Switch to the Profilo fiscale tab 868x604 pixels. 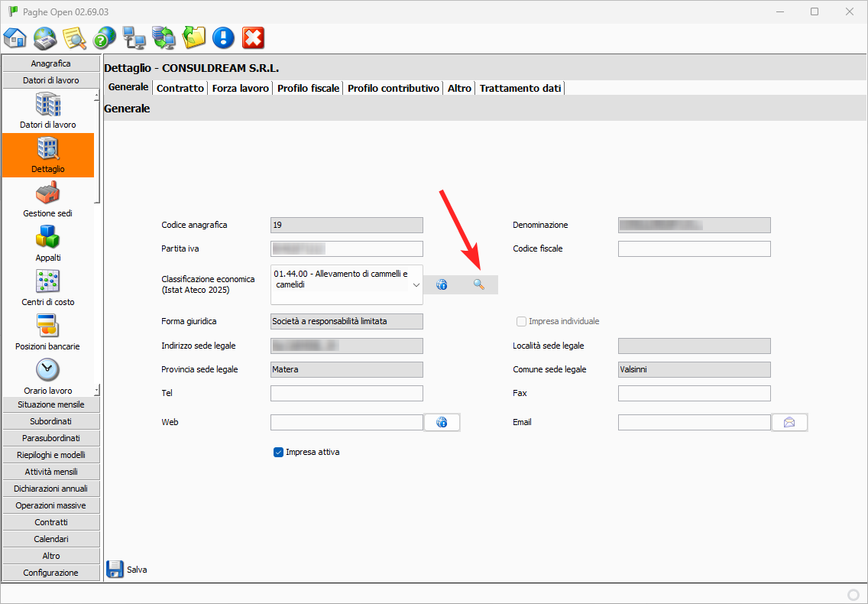tap(308, 88)
